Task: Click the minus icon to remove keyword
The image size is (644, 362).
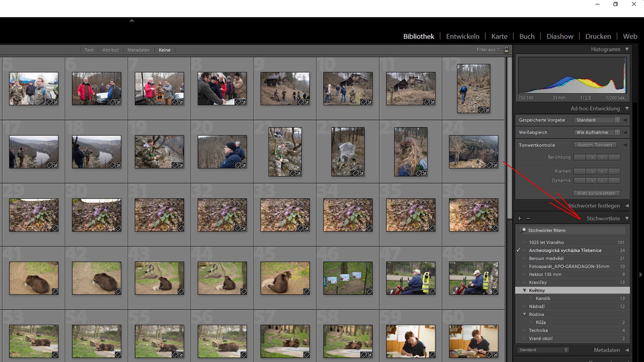Action: tap(528, 218)
